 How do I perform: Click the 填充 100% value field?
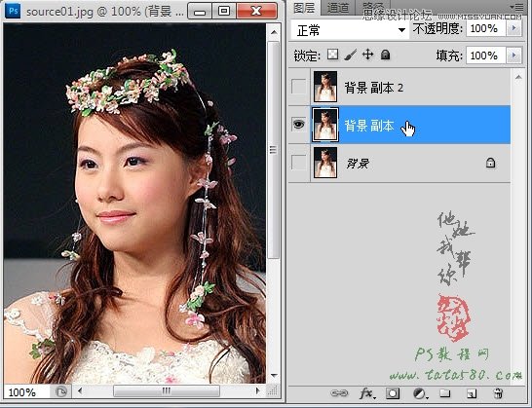pyautogui.click(x=486, y=56)
